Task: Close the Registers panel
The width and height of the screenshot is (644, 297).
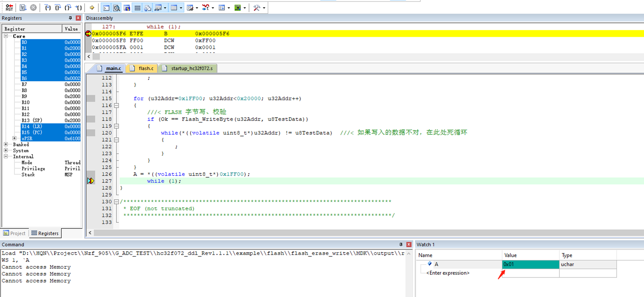Action: 78,18
